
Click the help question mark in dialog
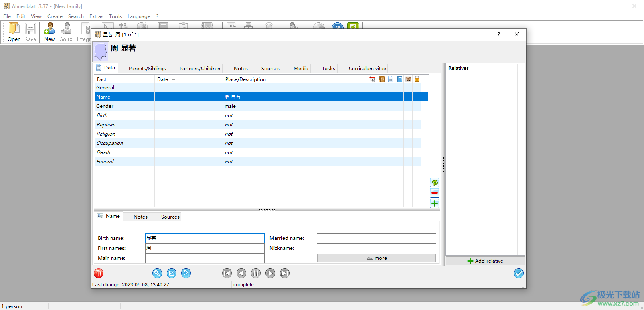(499, 34)
